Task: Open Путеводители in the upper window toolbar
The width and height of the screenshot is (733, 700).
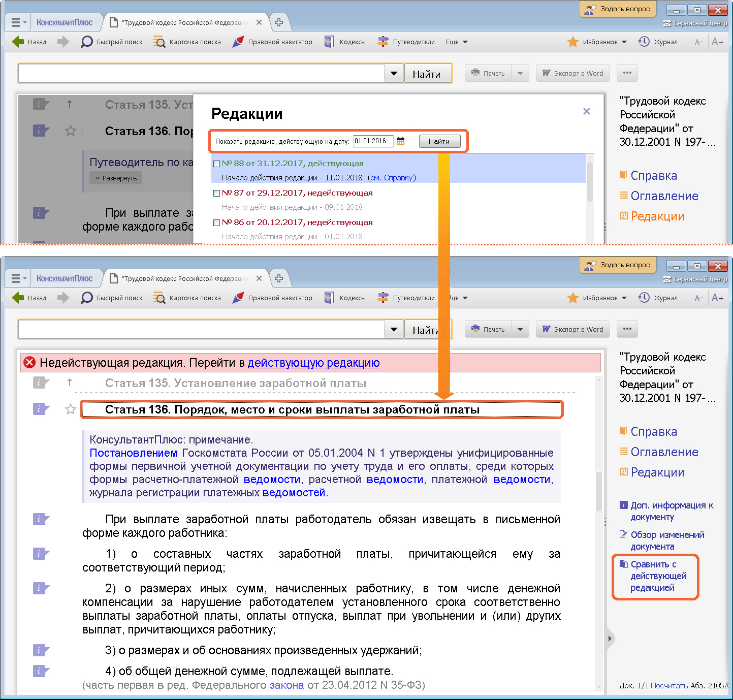Action: (x=406, y=42)
